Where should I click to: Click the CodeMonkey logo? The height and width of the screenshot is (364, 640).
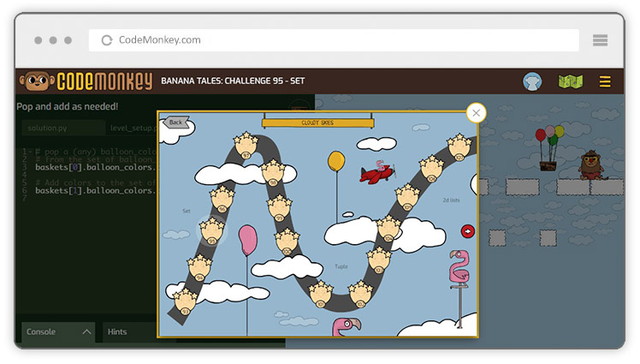[x=86, y=81]
